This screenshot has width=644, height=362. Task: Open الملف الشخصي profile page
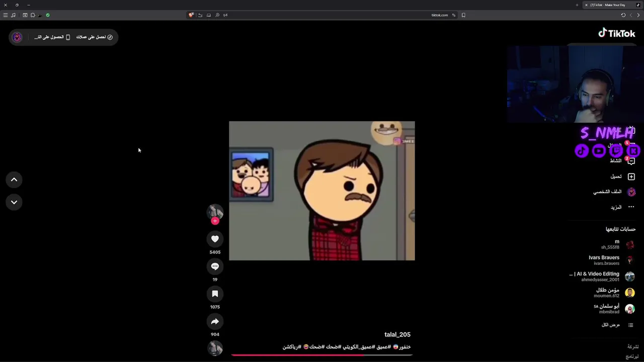614,192
